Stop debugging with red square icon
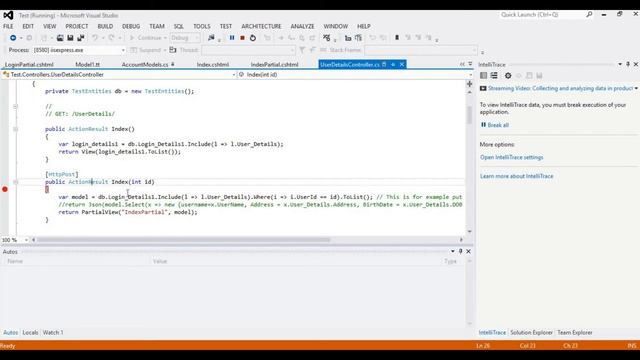This screenshot has height=360, width=640. [x=242, y=38]
